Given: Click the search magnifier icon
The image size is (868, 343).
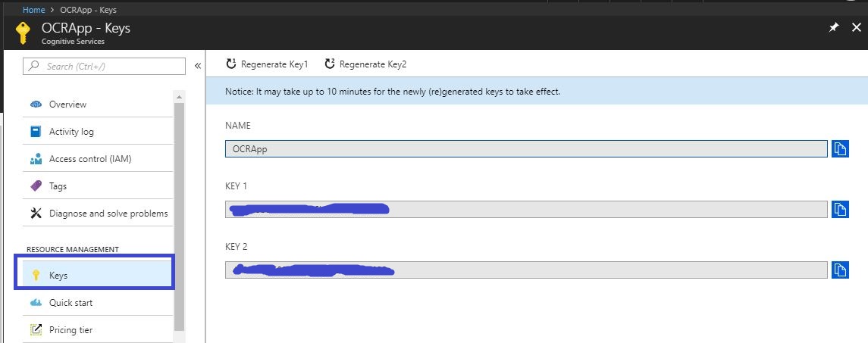Looking at the screenshot, I should pyautogui.click(x=34, y=66).
